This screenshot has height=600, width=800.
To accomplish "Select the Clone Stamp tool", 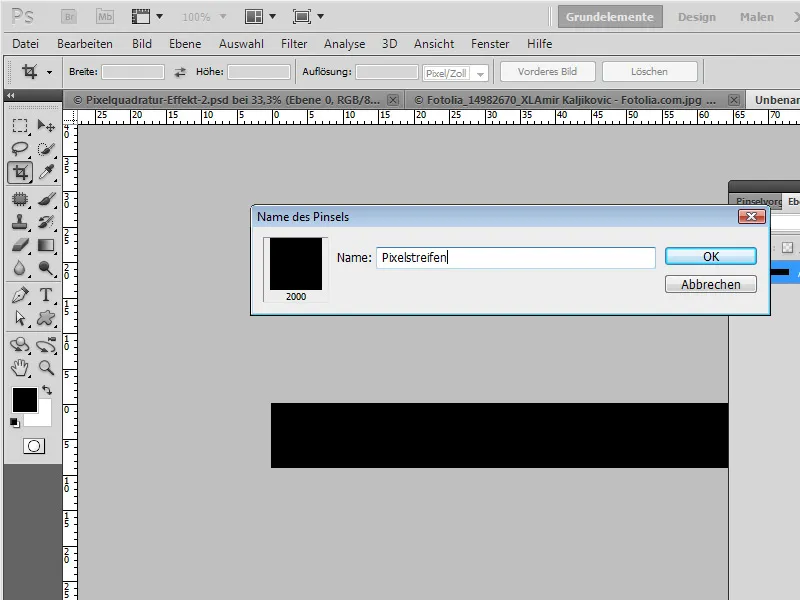I will (x=20, y=222).
